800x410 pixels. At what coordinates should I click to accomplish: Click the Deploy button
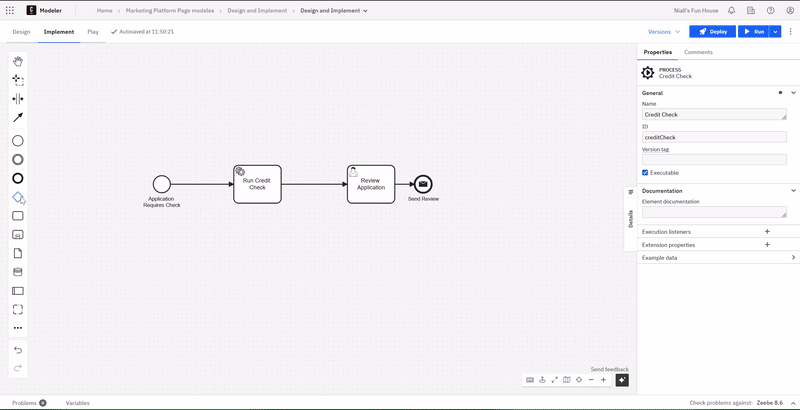point(712,32)
